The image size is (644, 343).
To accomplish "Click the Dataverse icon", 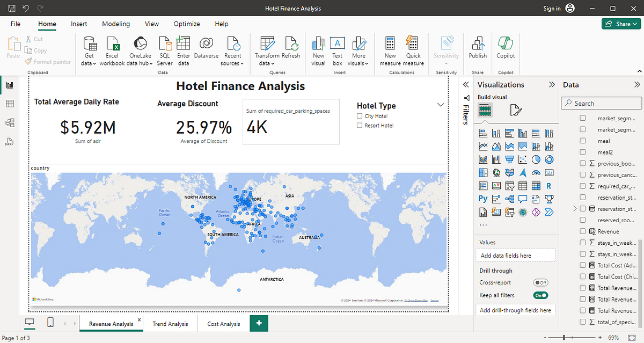I will click(x=206, y=48).
